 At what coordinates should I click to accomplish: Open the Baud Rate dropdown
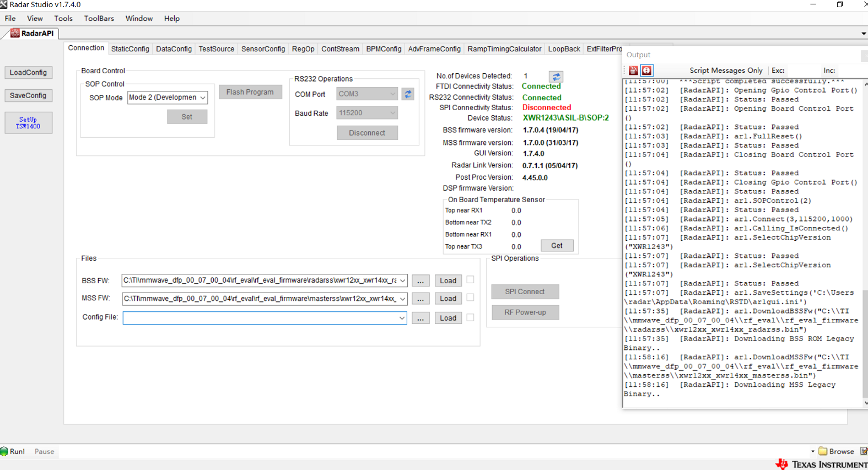tap(392, 113)
